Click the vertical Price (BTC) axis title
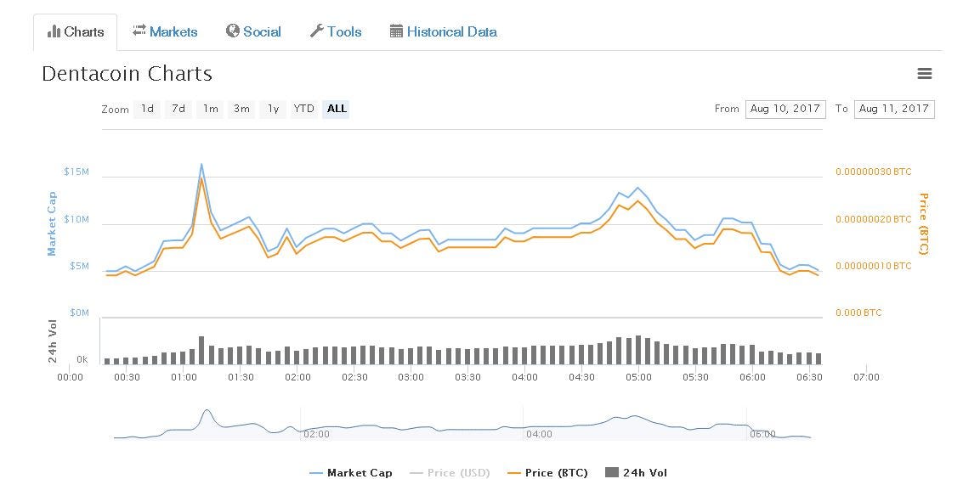Viewport: 980px width, 479px height. 923,223
